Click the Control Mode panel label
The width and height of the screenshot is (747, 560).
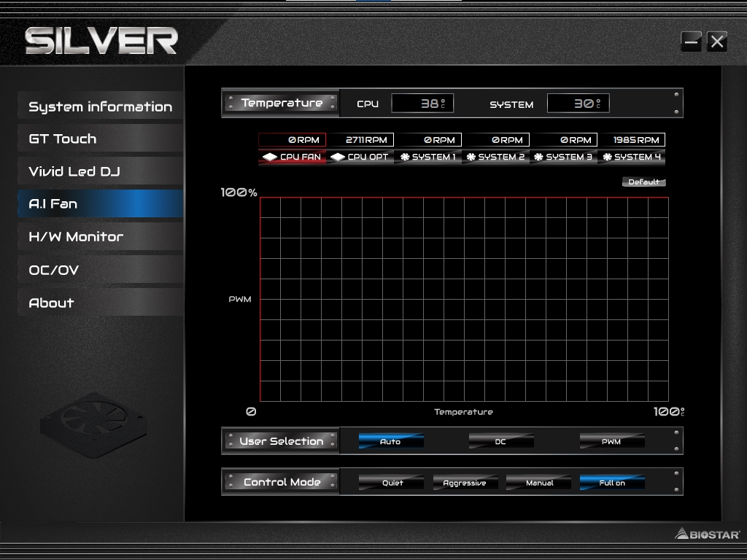pos(281,482)
